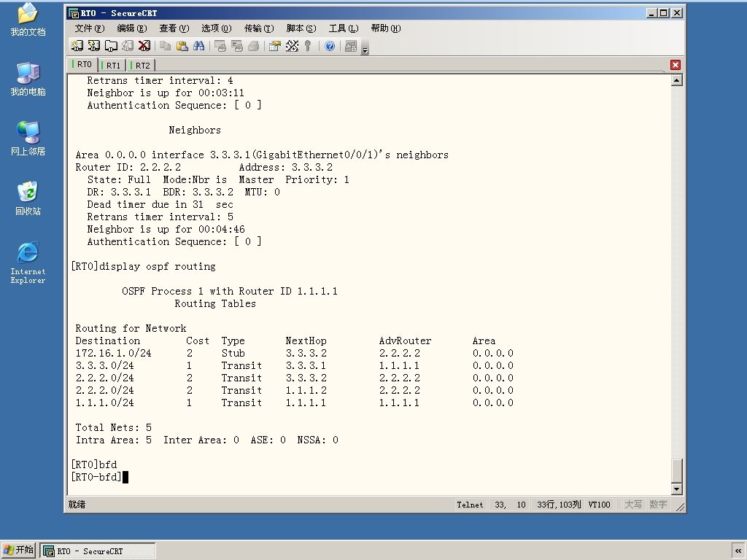The image size is (747, 560).
Task: Open the 传输(T) menu
Action: tap(259, 28)
